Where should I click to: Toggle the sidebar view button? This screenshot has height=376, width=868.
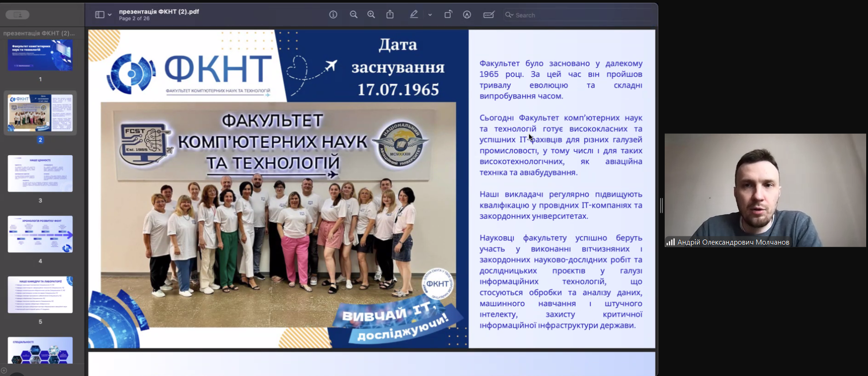pyautogui.click(x=99, y=15)
